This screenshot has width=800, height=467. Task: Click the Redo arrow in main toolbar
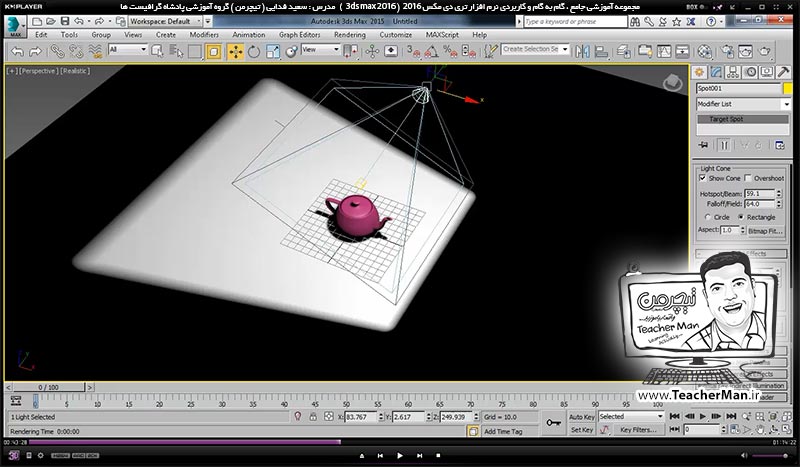pyautogui.click(x=35, y=52)
